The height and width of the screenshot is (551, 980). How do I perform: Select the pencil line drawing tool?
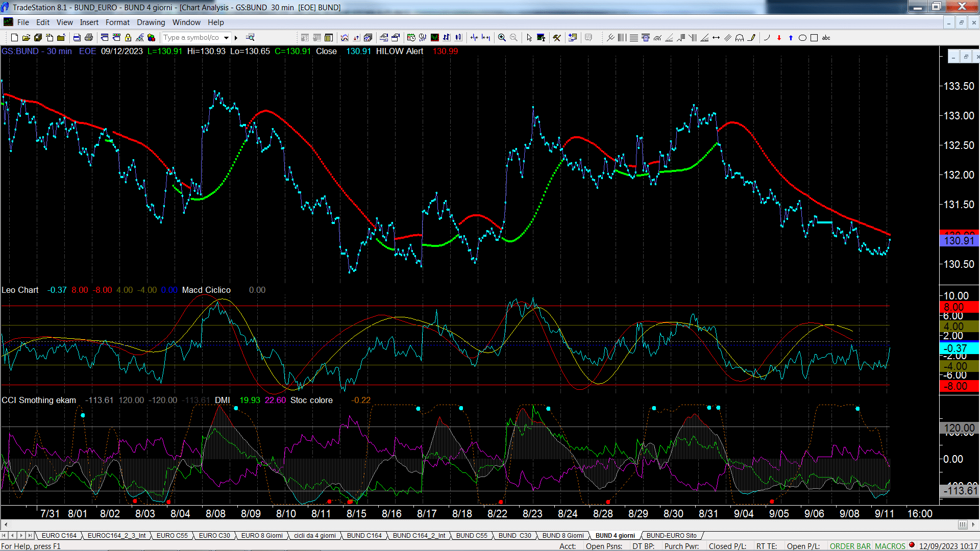point(751,37)
